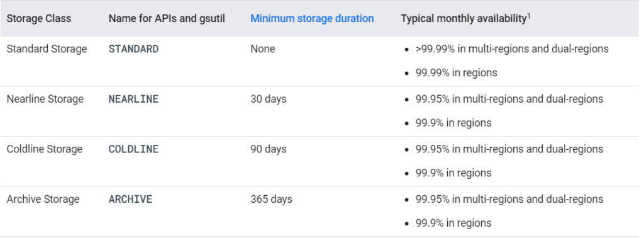The width and height of the screenshot is (644, 238).
Task: Select the Coldline Storage cell
Action: coord(45,149)
